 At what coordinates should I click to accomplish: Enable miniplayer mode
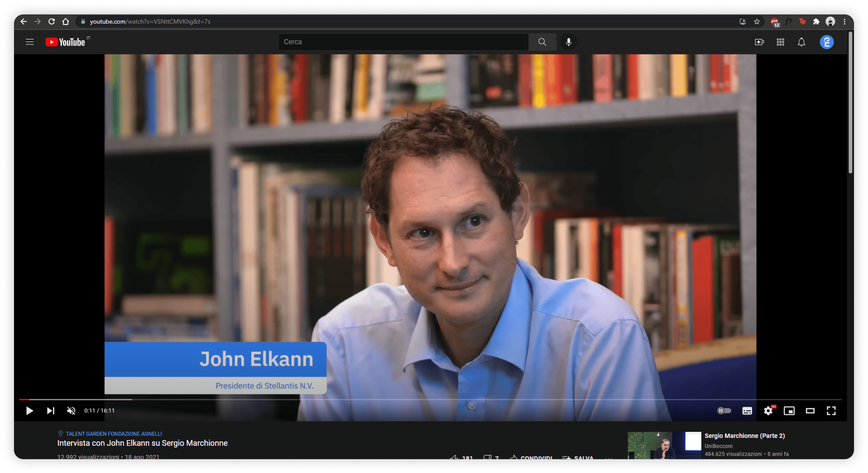click(789, 411)
